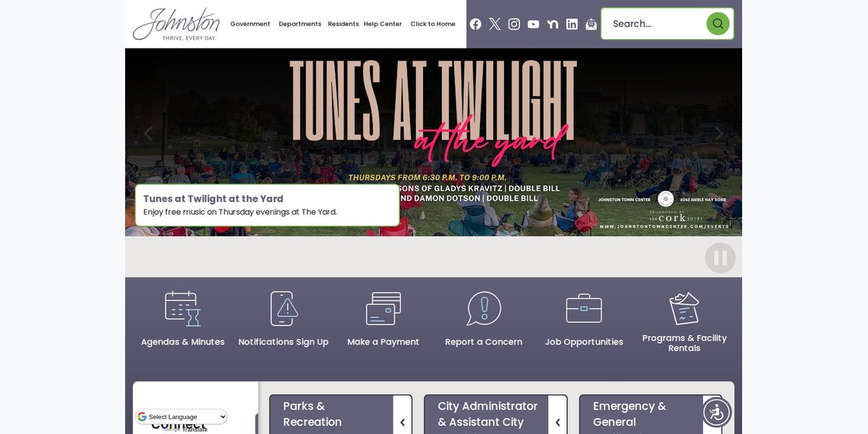Click the Programs & Facility Rentals link text
The width and height of the screenshot is (868, 434).
pos(684,343)
